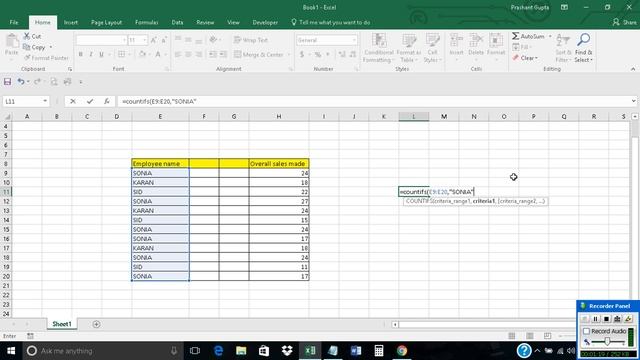Pause recording in Recorder Panel

coord(596,319)
